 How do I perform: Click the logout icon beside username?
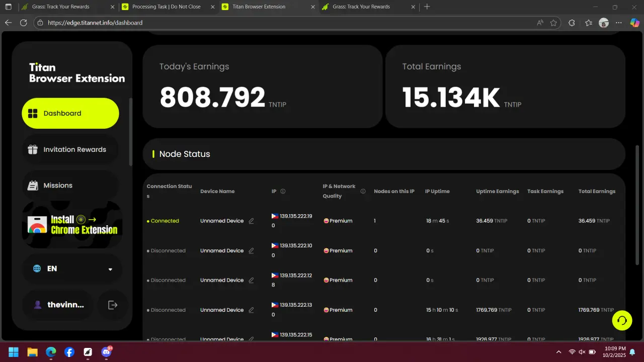pos(113,305)
